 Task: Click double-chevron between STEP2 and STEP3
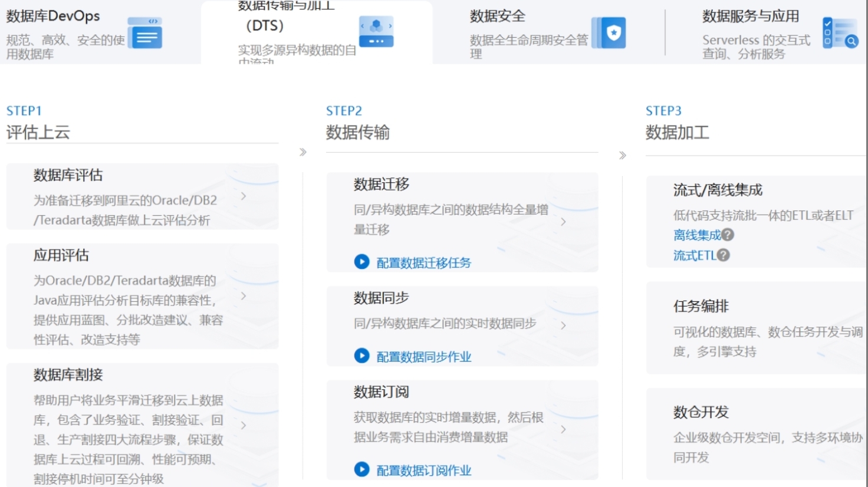pyautogui.click(x=623, y=156)
